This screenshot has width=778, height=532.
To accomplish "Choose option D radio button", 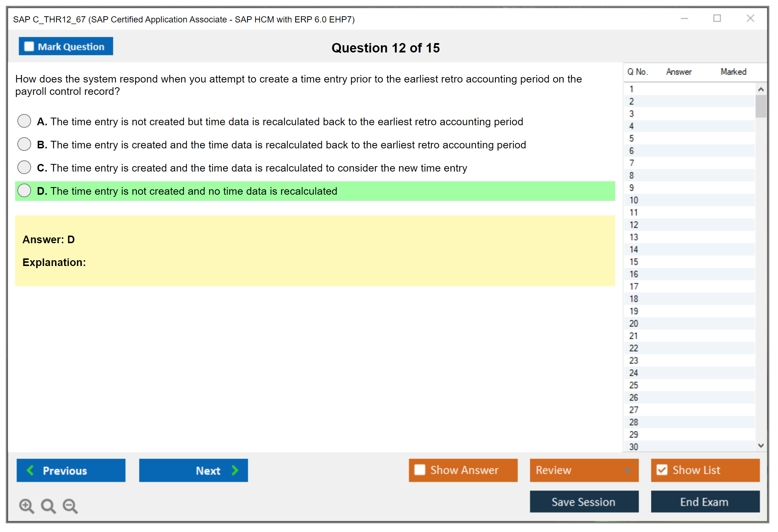I will (24, 190).
